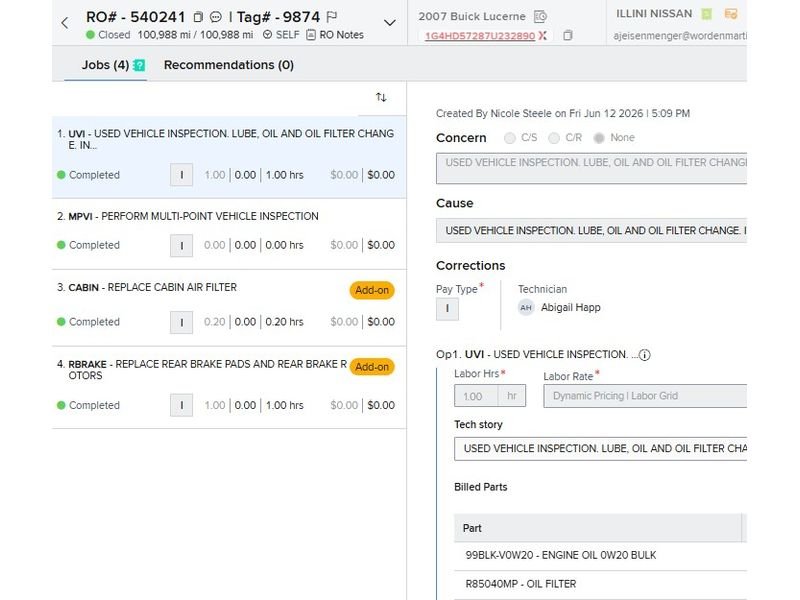Copy RO number 540241 icon

tap(198, 17)
